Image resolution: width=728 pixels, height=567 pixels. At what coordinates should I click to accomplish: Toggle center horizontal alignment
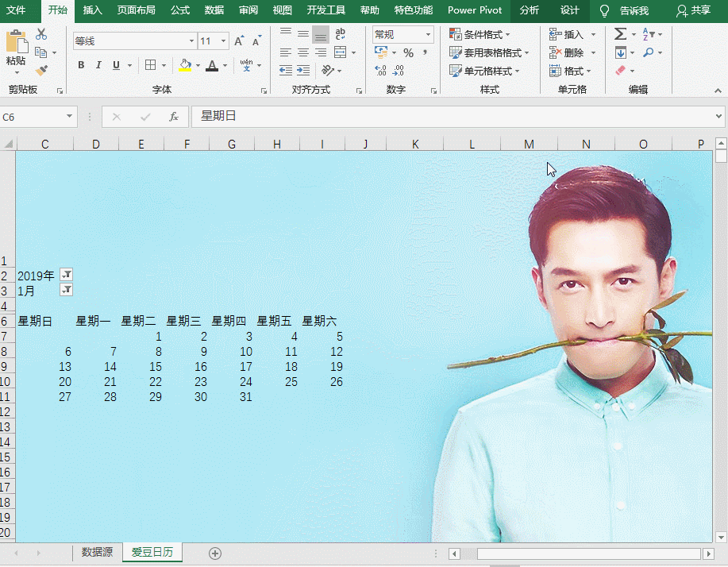tap(302, 52)
